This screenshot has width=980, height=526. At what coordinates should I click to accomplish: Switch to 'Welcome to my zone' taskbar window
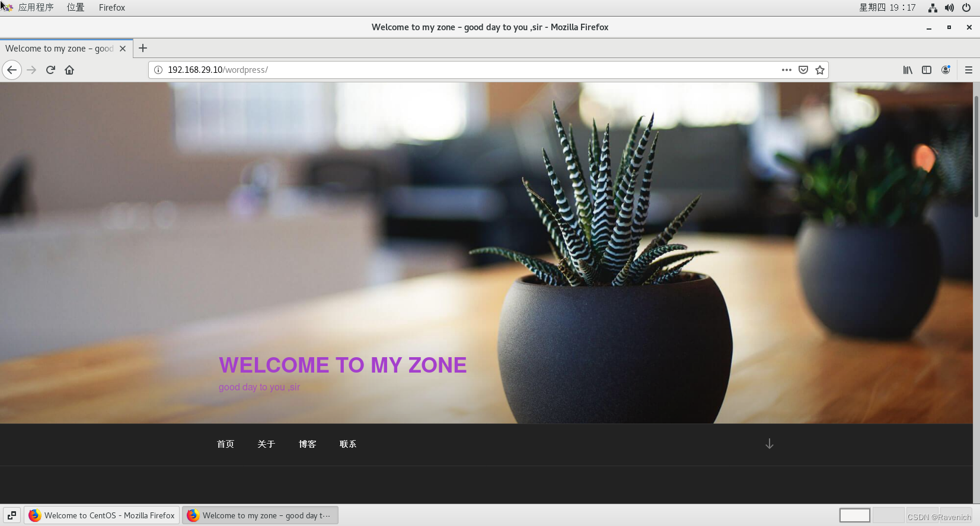(260, 515)
